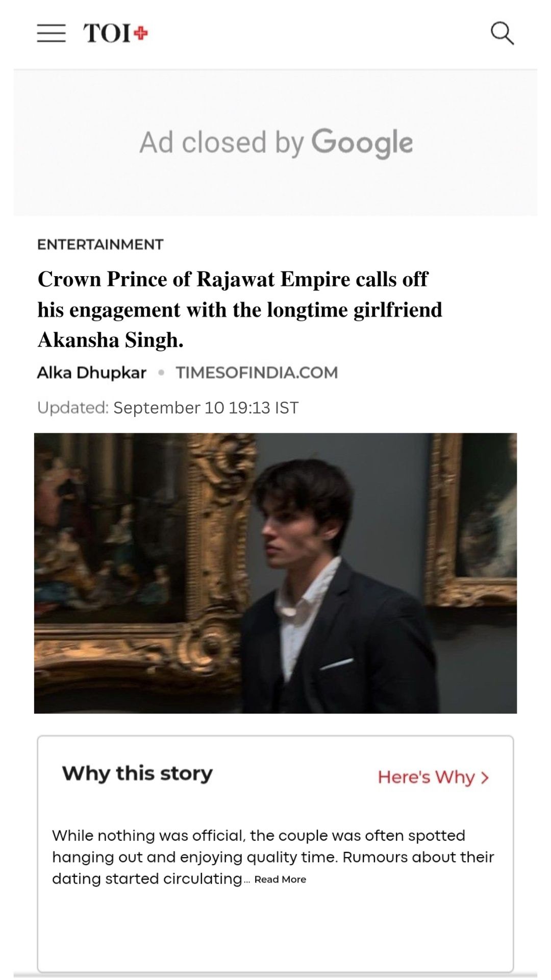551x980 pixels.
Task: View author Alka Dhupkar's profile
Action: pos(92,373)
